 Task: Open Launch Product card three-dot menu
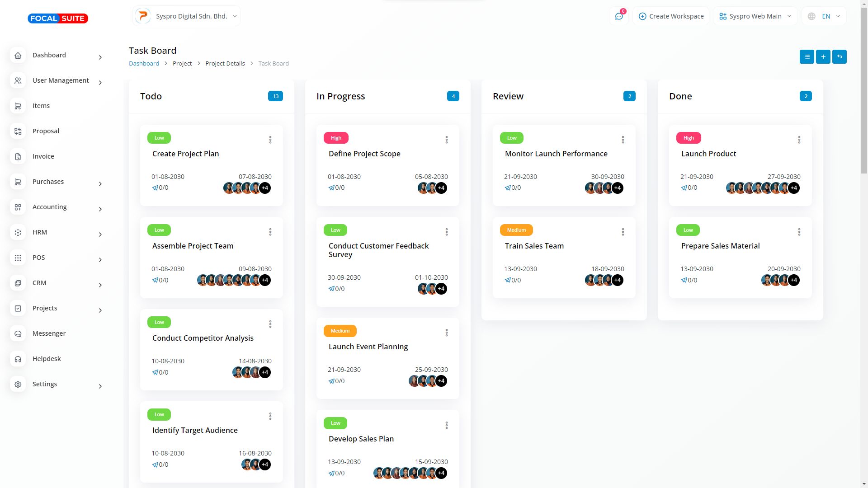(799, 140)
